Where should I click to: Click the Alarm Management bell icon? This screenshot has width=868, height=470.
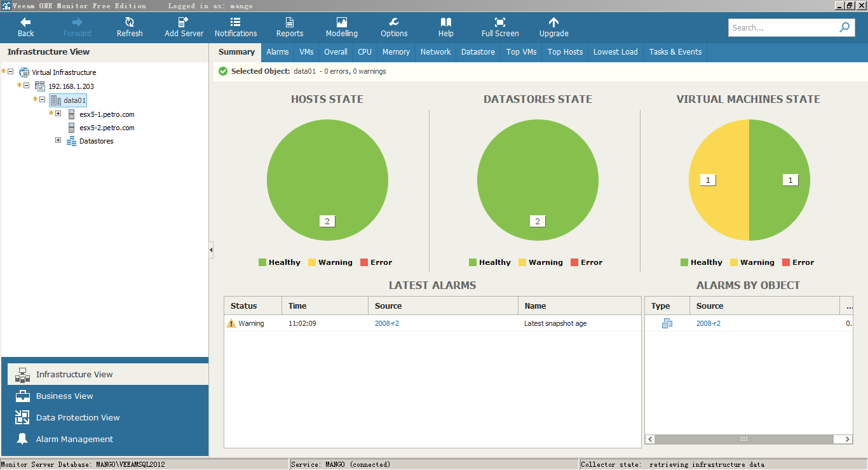[x=22, y=439]
